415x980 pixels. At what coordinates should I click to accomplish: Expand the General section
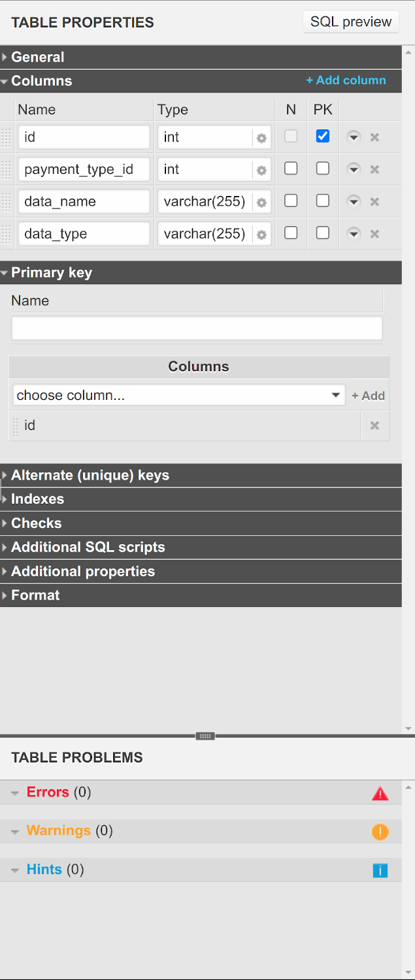click(x=38, y=57)
